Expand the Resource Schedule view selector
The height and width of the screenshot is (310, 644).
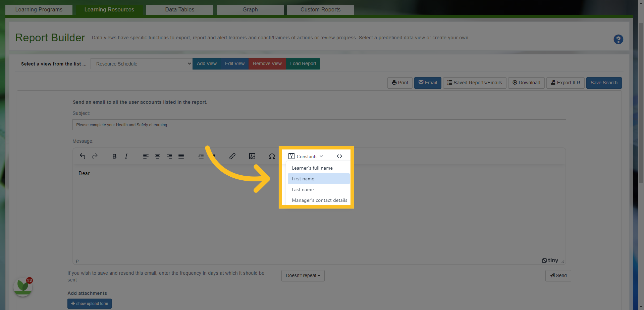point(142,64)
